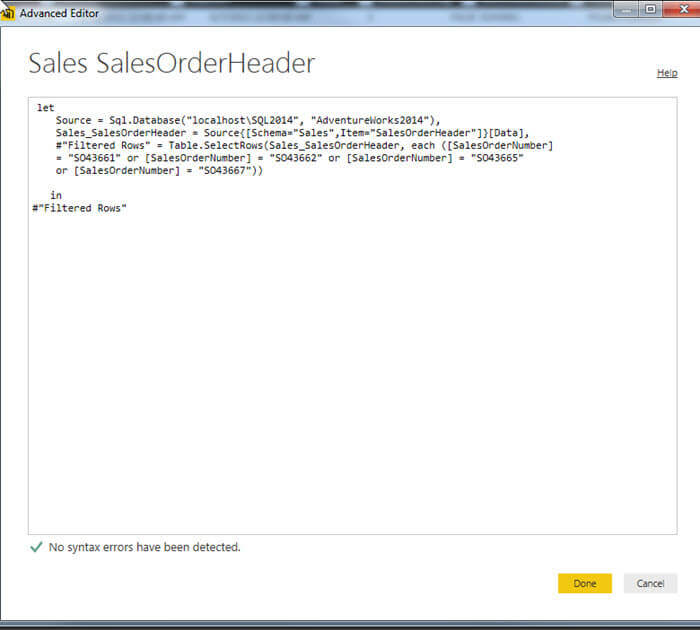Click the Advanced Editor title bar text

pos(59,13)
